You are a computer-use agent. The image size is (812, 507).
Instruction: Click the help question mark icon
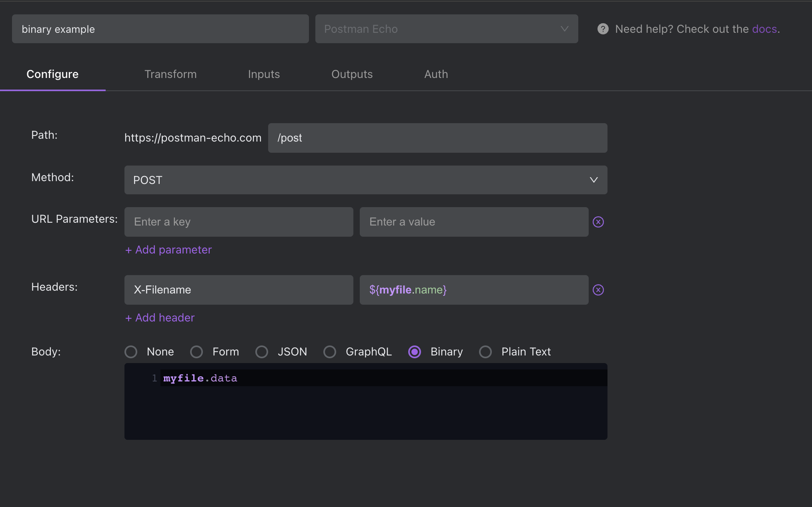coord(603,29)
